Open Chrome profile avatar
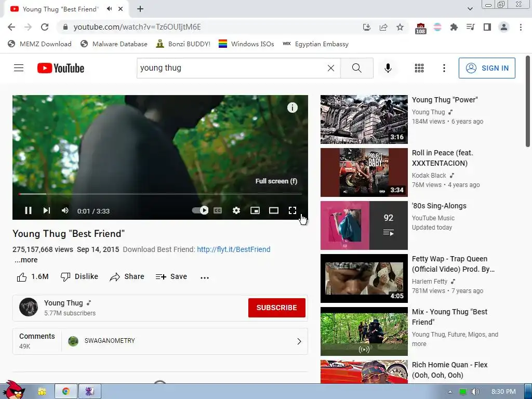Viewport: 532px width, 399px height. pos(504,27)
